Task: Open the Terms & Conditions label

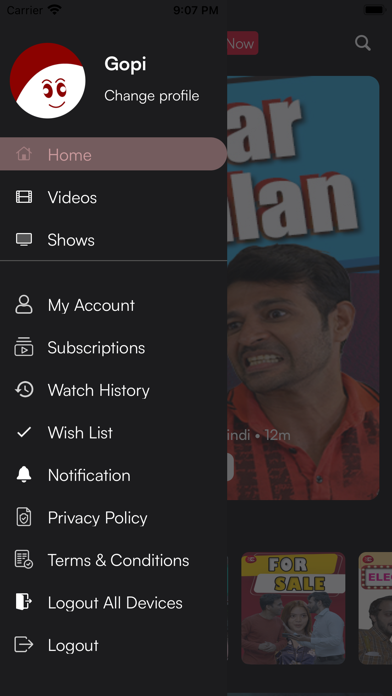Action: pos(119,560)
